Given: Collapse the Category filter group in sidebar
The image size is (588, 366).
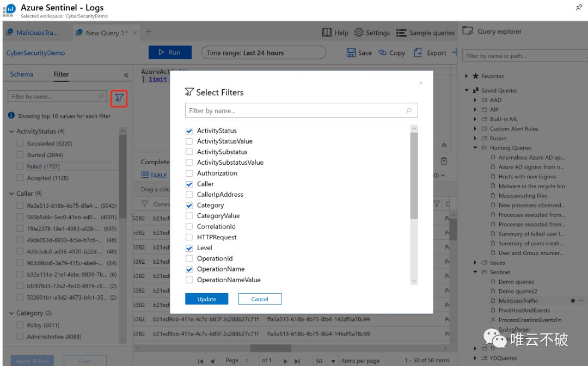Looking at the screenshot, I should (11, 313).
